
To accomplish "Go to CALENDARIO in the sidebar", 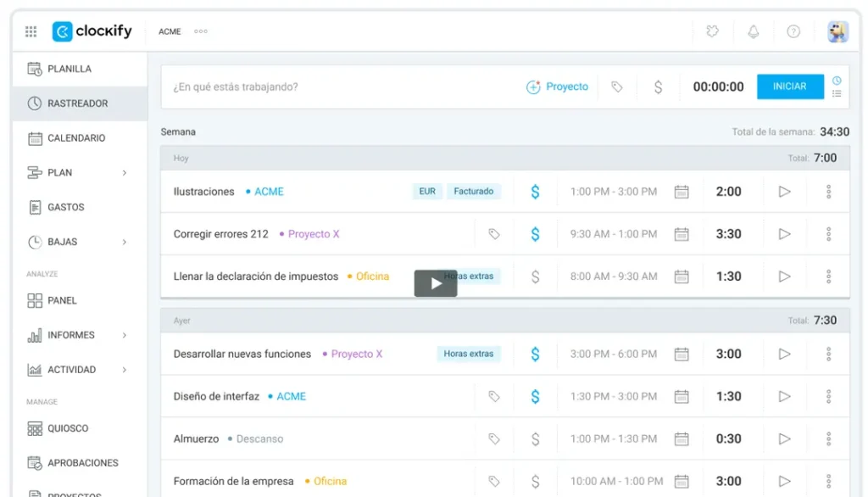I will click(76, 138).
